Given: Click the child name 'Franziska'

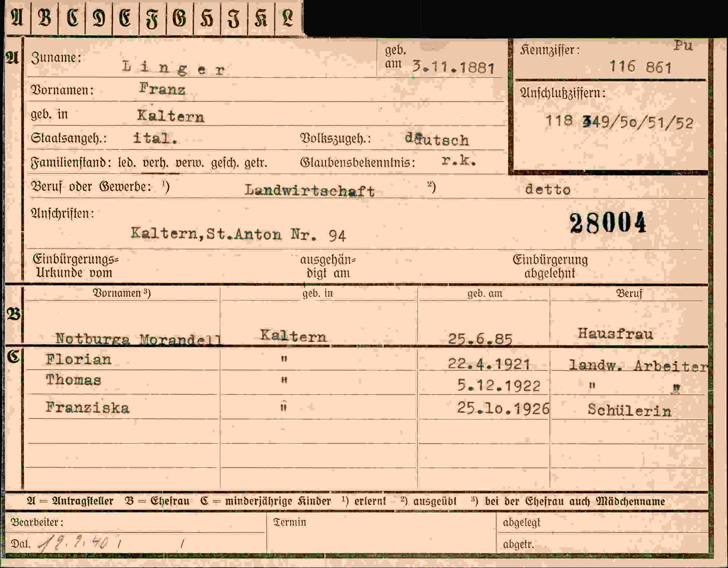Looking at the screenshot, I should pos(87,408).
